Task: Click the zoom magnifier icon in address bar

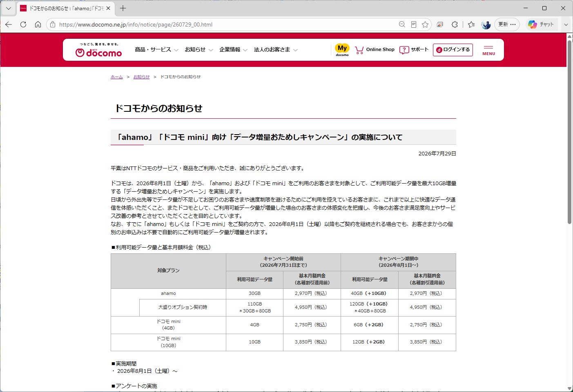Action: [402, 24]
